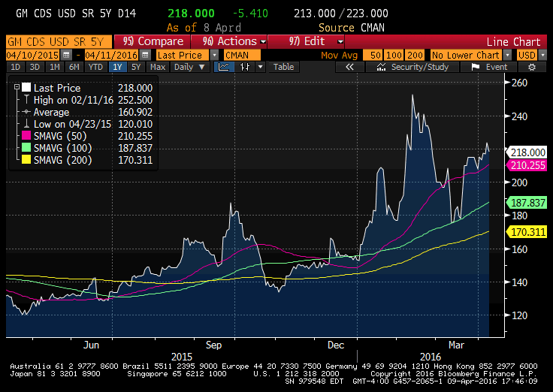Click the GM CDS USD SR 5Y security field
This screenshot has height=392, width=553.
(59, 41)
